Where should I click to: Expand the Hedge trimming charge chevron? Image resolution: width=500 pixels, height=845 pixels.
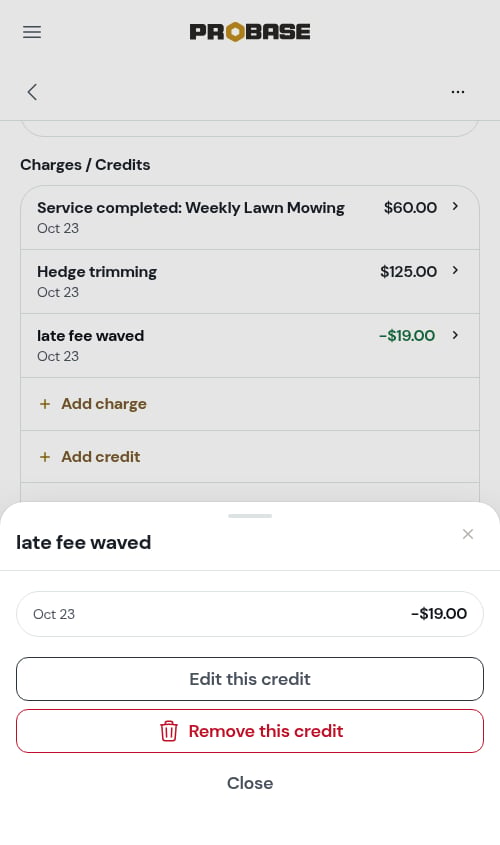(x=455, y=271)
